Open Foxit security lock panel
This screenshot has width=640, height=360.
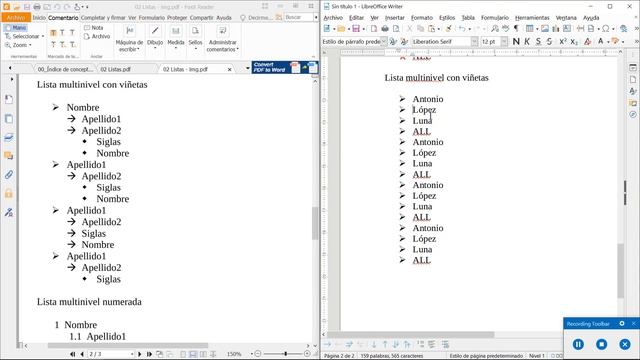point(9,193)
